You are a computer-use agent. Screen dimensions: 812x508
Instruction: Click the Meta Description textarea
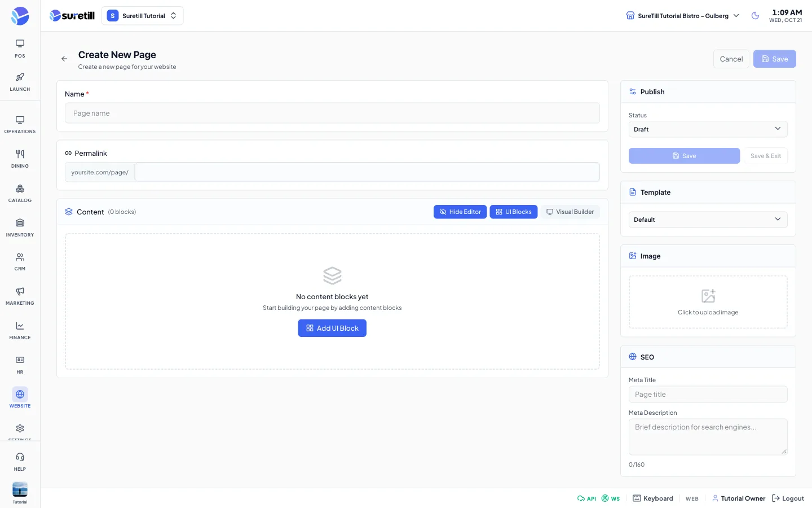coord(708,437)
